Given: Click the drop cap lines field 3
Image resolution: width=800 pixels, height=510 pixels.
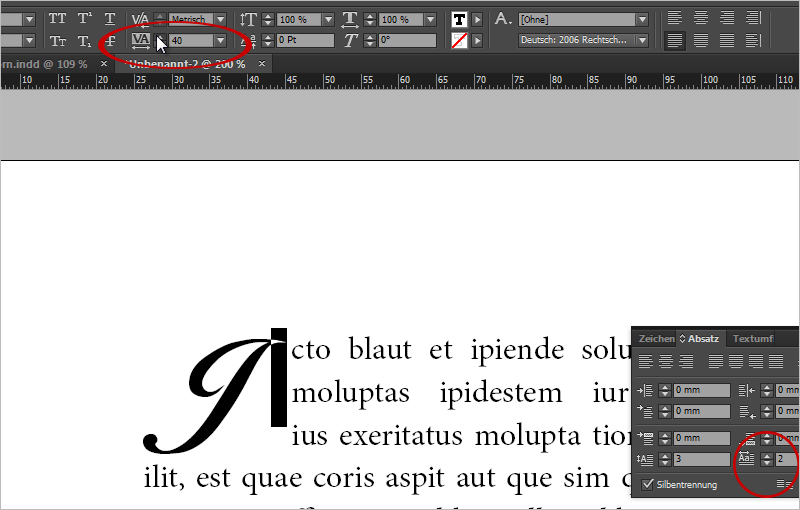Looking at the screenshot, I should tap(702, 459).
